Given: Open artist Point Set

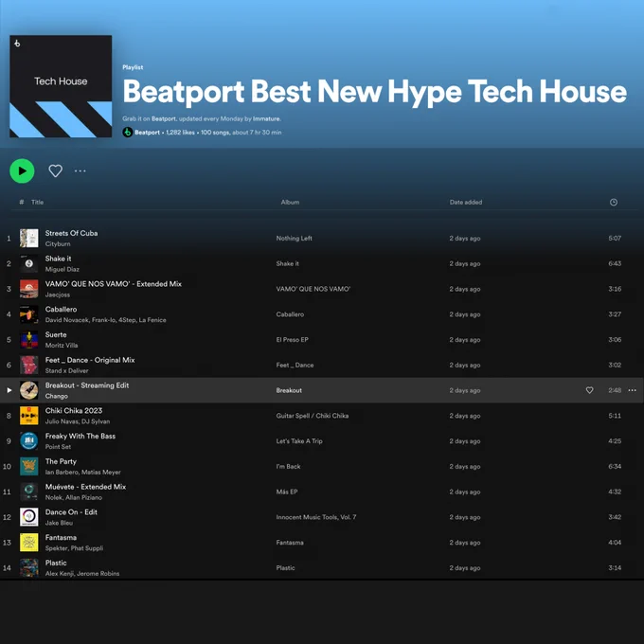Looking at the screenshot, I should point(58,447).
